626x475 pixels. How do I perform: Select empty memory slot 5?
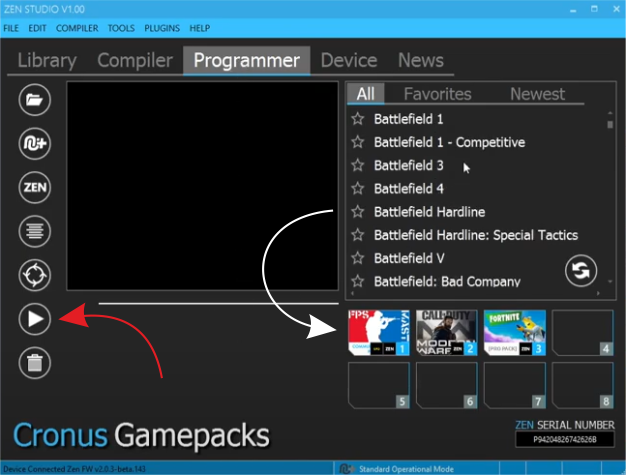[x=378, y=386]
